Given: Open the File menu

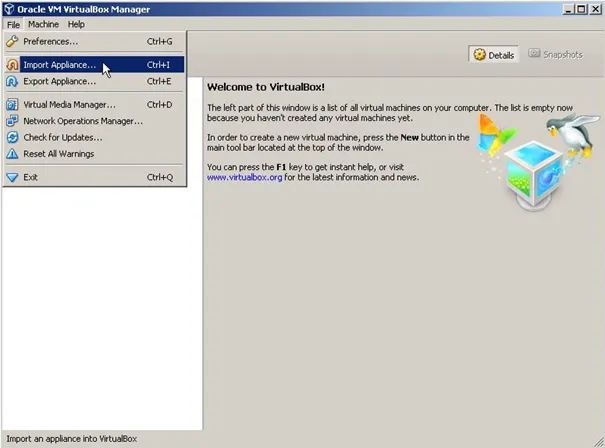Looking at the screenshot, I should click(13, 24).
